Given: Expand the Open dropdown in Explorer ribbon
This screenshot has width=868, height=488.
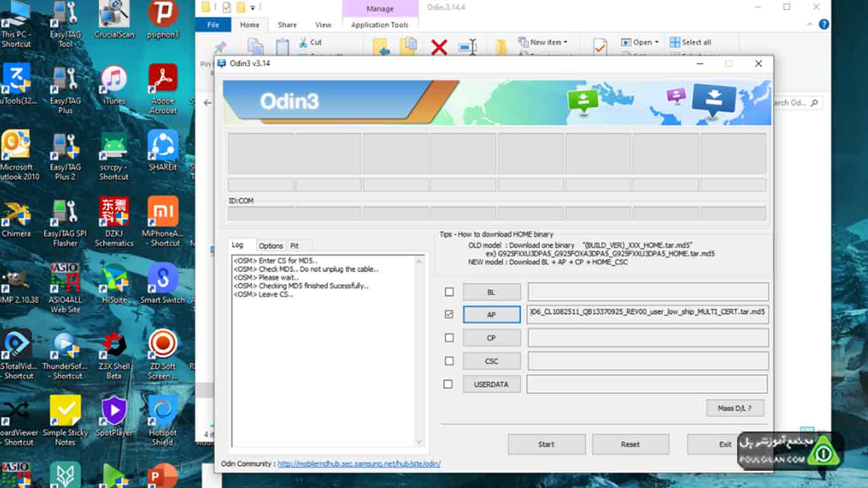Looking at the screenshot, I should pyautogui.click(x=640, y=42).
